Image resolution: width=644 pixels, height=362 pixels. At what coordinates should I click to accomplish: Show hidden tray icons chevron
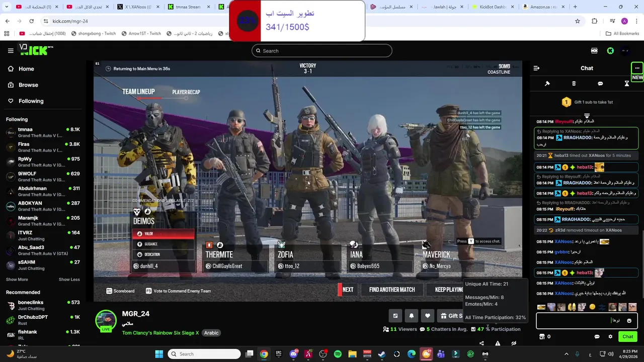(x=566, y=354)
